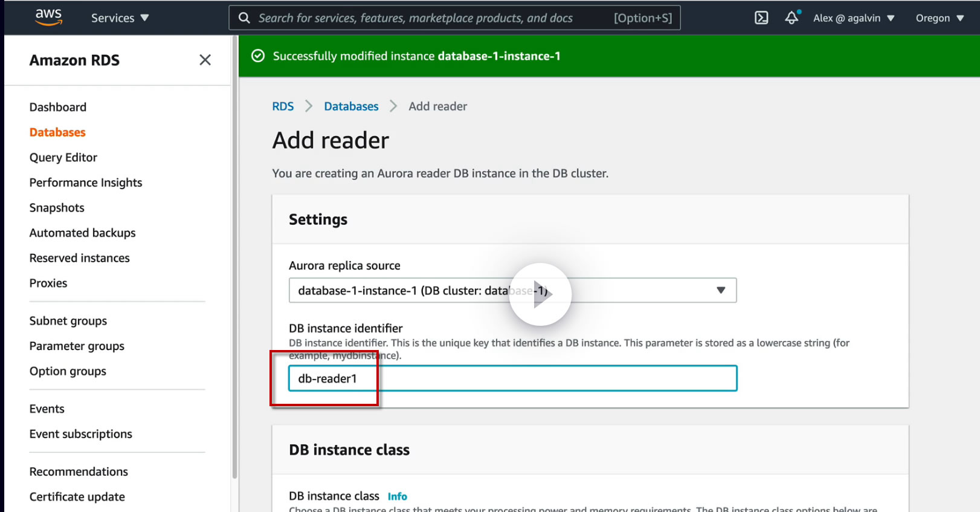Open the CloudShell terminal icon

pos(761,18)
